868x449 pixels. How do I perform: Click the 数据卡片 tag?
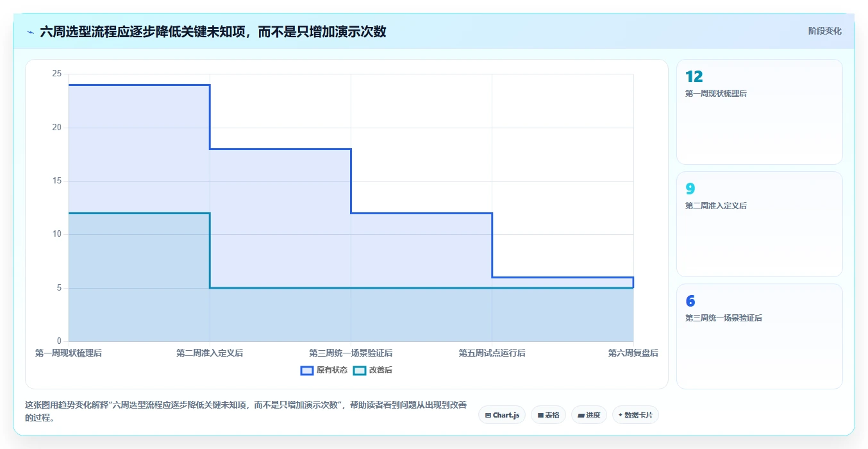(x=635, y=415)
